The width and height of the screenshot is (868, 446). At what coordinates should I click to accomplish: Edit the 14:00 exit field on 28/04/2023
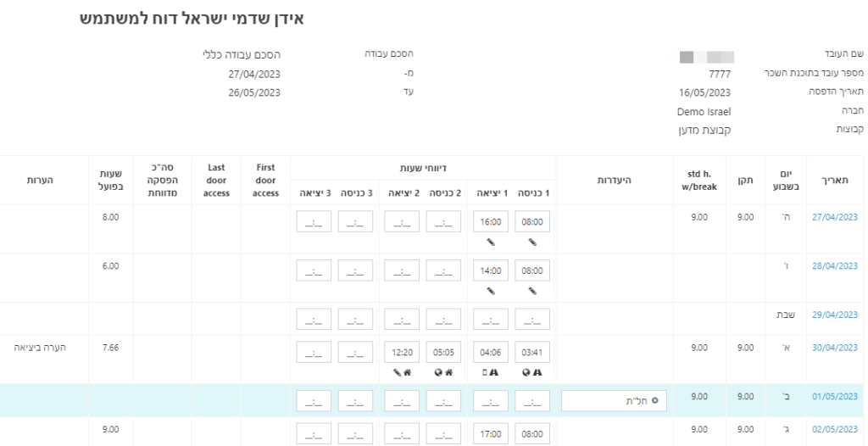[491, 270]
